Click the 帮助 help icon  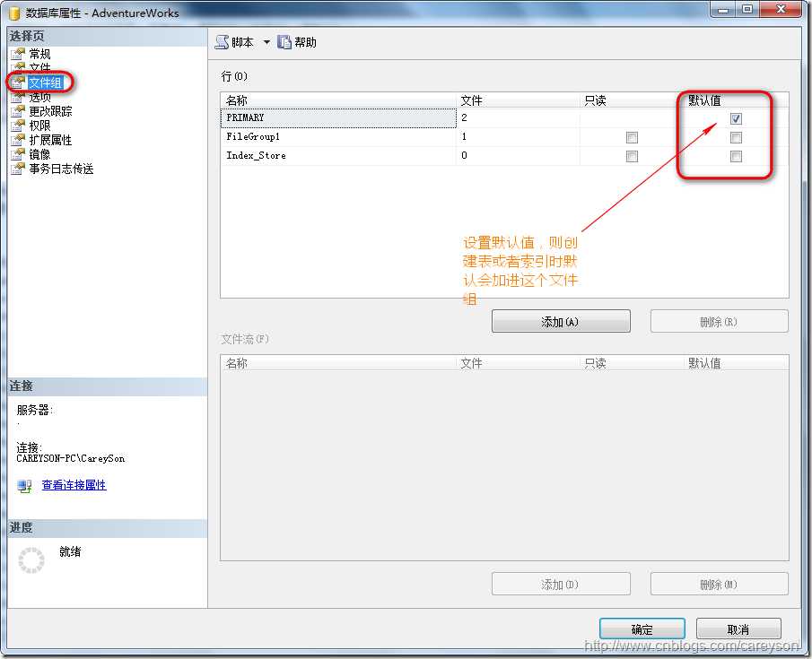coord(284,42)
